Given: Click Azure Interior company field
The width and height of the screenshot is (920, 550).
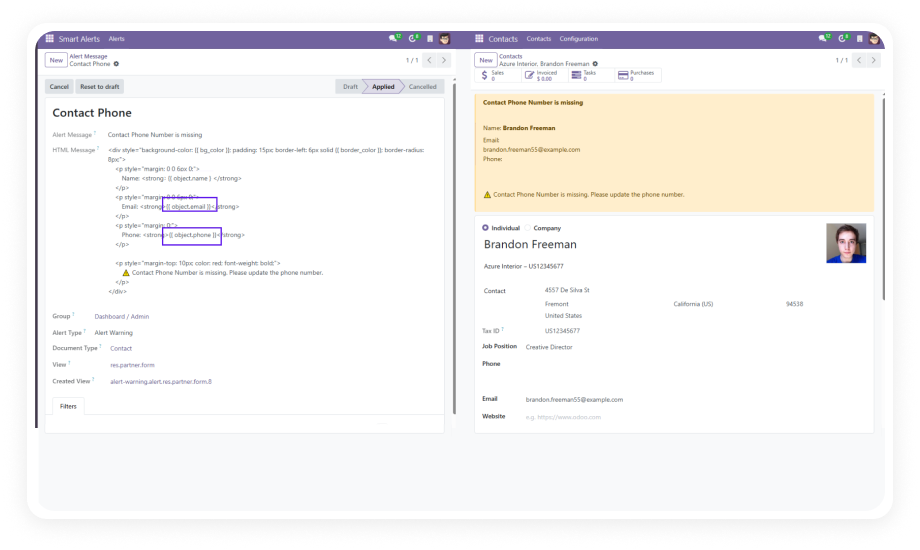Looking at the screenshot, I should tap(523, 266).
